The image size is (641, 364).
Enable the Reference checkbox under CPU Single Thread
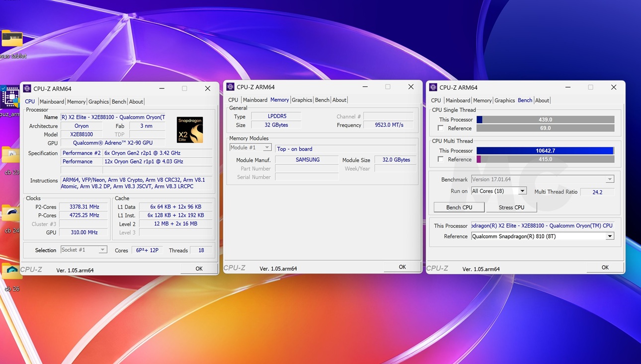[x=441, y=128]
